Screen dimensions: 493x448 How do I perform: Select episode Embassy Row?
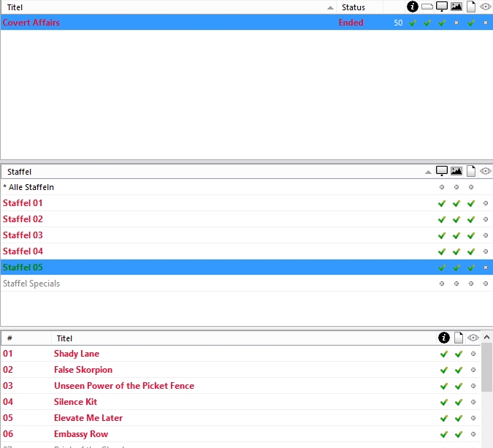(241, 434)
